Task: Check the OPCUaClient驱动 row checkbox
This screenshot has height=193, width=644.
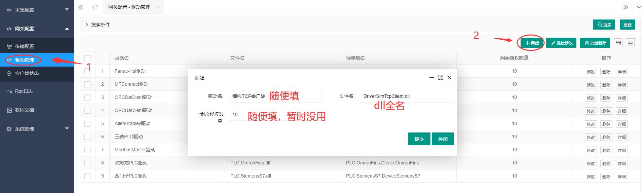Action: [x=87, y=111]
